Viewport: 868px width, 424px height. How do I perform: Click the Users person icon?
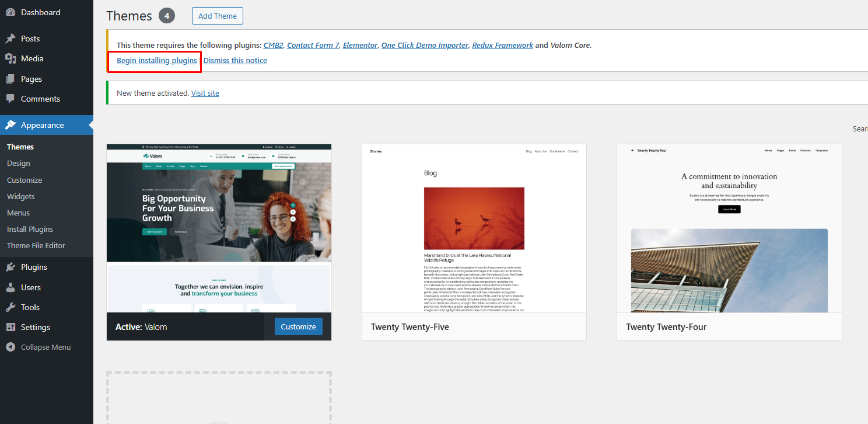click(x=10, y=287)
